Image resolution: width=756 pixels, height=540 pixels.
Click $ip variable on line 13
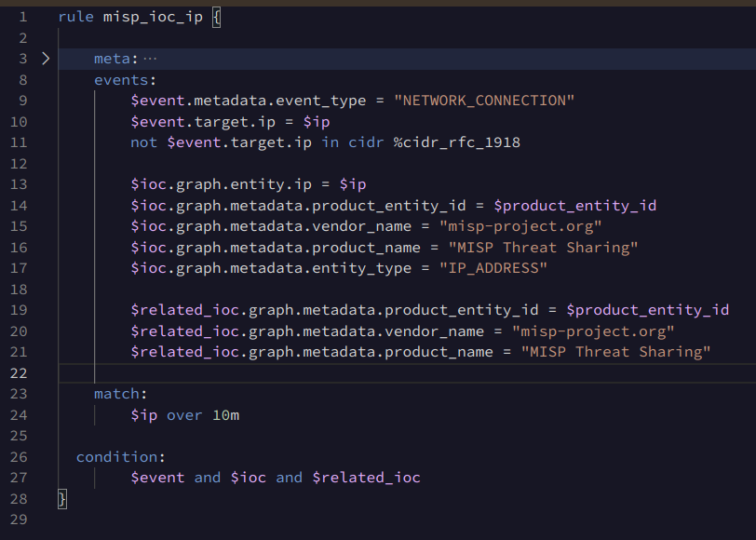353,184
